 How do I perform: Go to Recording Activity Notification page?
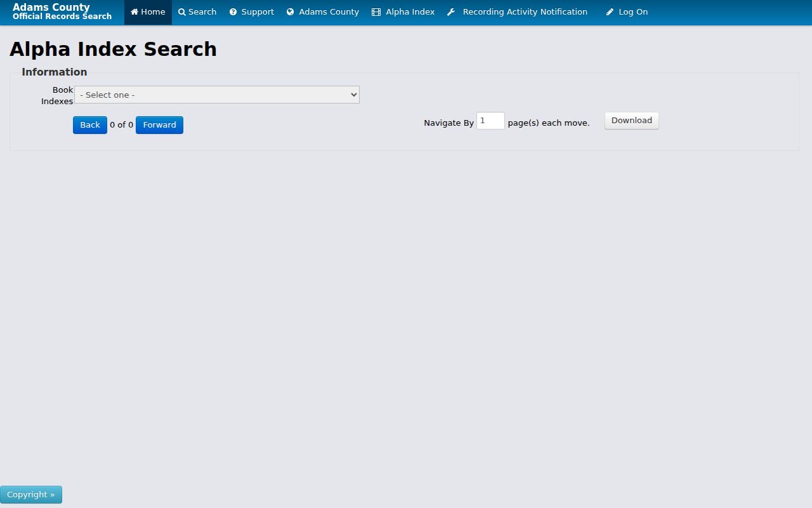pos(517,12)
